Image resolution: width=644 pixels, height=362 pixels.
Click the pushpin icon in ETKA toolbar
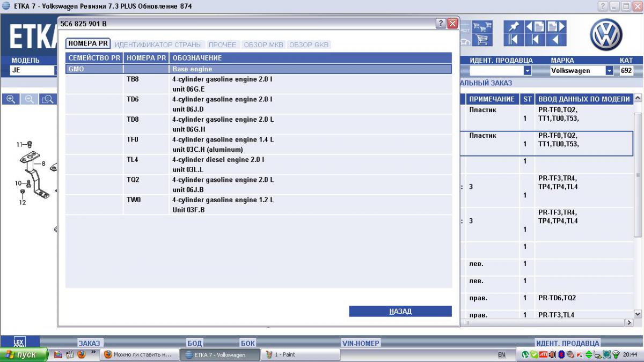point(513,26)
